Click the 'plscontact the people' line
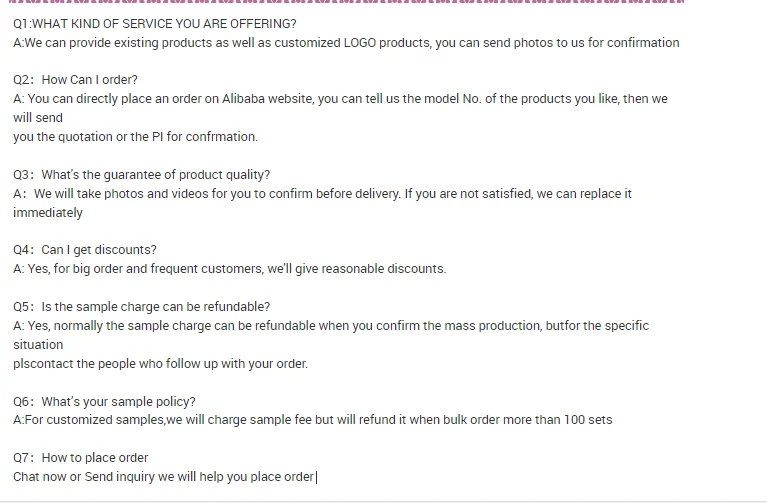Image resolution: width=767 pixels, height=503 pixels. click(x=160, y=364)
